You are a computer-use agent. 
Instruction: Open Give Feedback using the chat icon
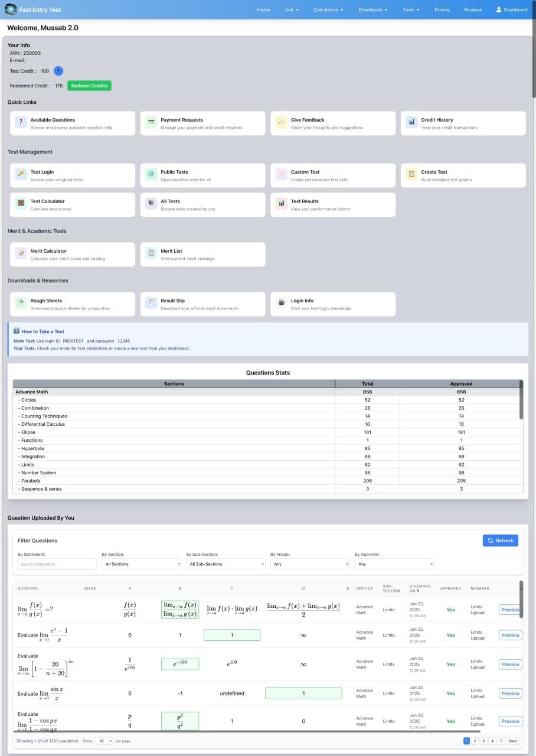pyautogui.click(x=280, y=122)
